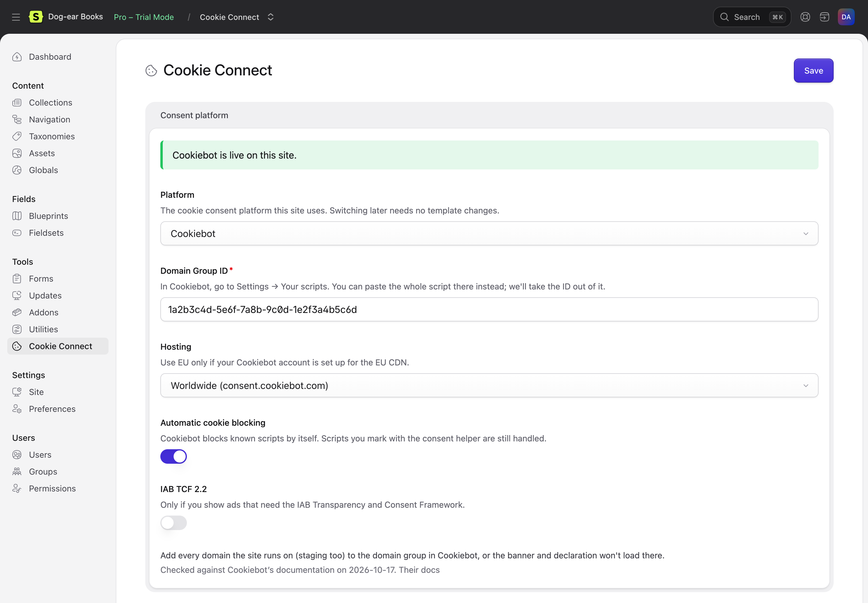This screenshot has width=868, height=603.
Task: Click the Navigation icon in the sidebar
Action: coord(17,119)
